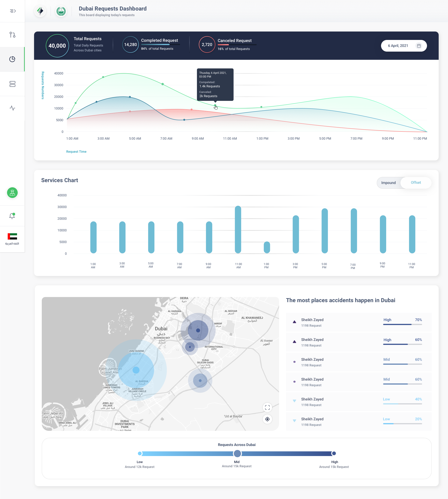Click the green feather app logo
The image size is (448, 499).
click(x=40, y=11)
